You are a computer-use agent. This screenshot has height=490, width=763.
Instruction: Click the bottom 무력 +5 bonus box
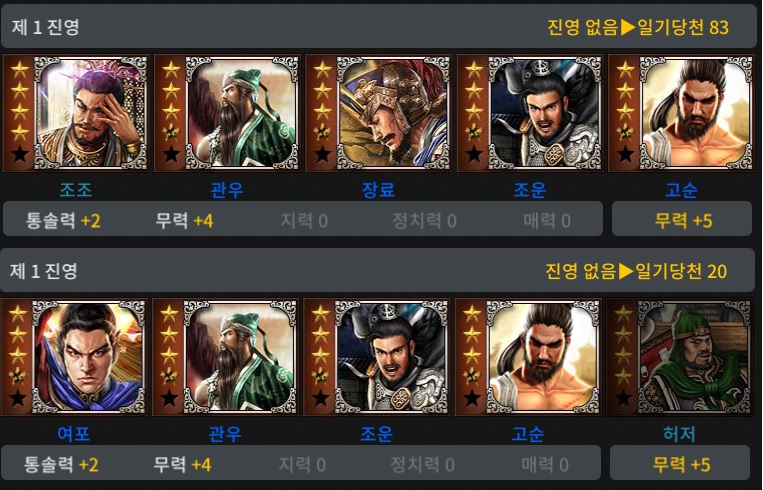tap(680, 464)
